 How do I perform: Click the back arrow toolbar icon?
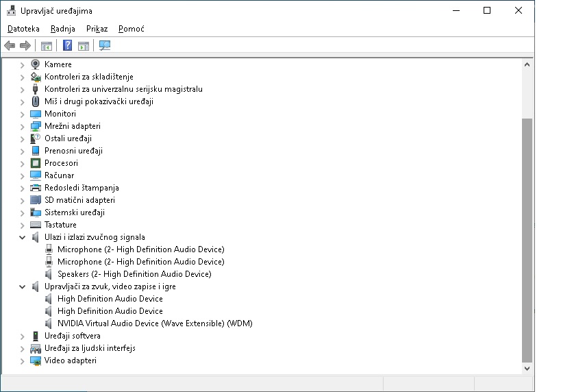coord(10,46)
